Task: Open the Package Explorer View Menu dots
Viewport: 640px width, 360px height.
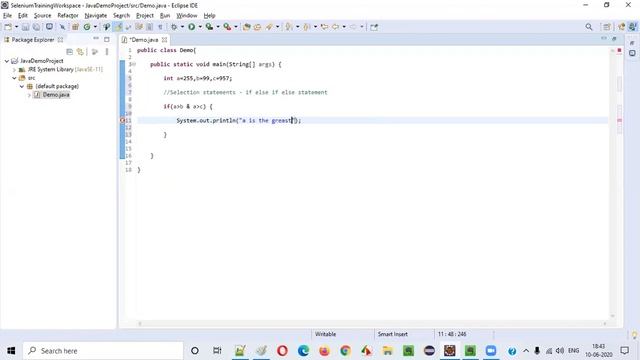Action: (x=107, y=52)
